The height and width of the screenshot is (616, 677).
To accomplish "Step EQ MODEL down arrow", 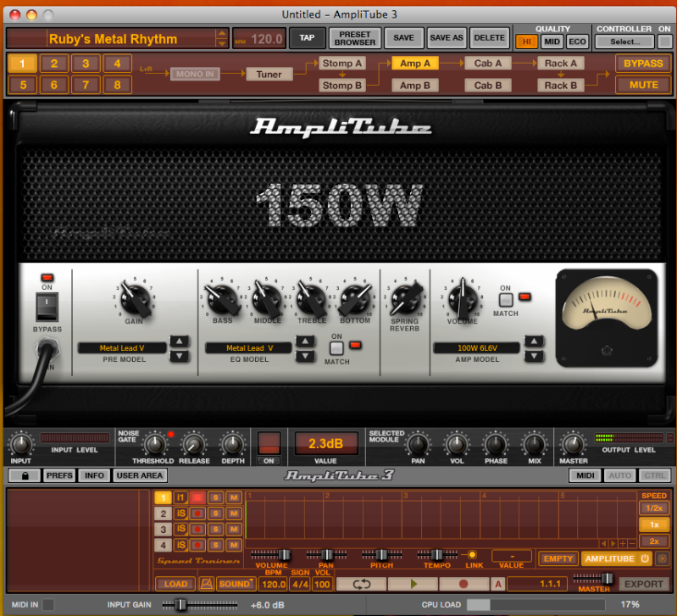I will [305, 356].
